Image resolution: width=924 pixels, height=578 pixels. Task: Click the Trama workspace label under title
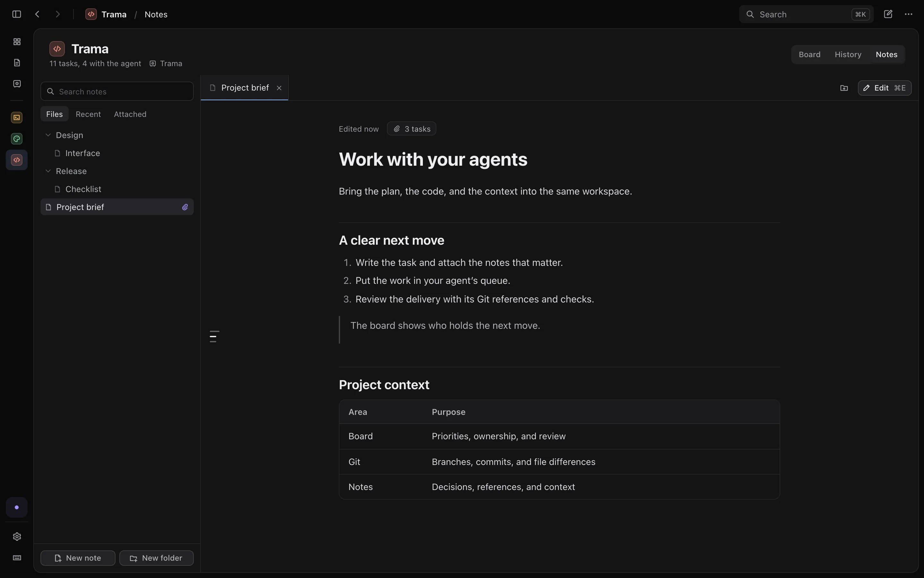pyautogui.click(x=166, y=64)
